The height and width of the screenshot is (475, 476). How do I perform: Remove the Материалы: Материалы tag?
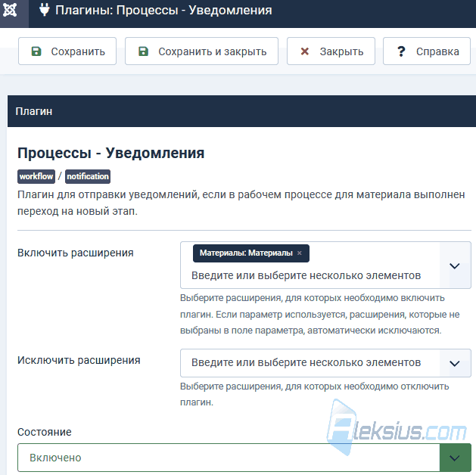tap(300, 253)
